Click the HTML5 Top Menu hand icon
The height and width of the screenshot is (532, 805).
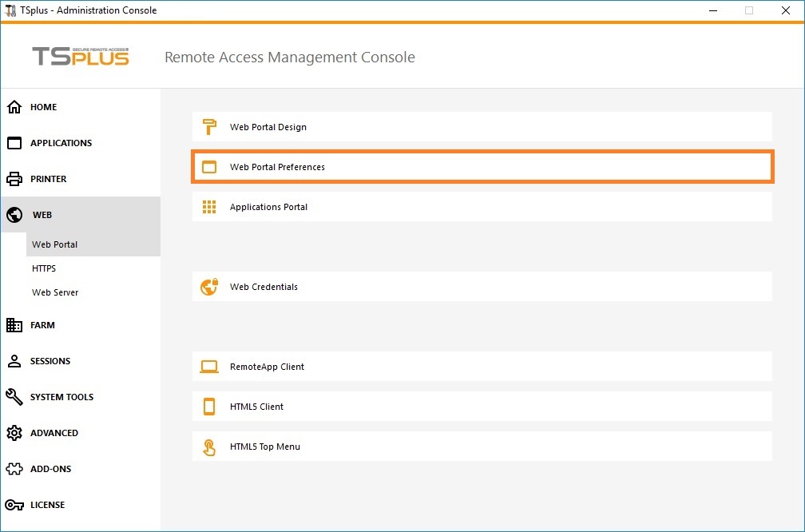click(209, 447)
